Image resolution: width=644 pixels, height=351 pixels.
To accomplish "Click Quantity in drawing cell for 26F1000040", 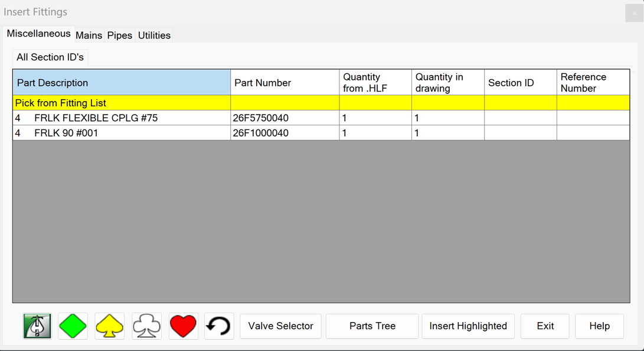I will click(448, 133).
